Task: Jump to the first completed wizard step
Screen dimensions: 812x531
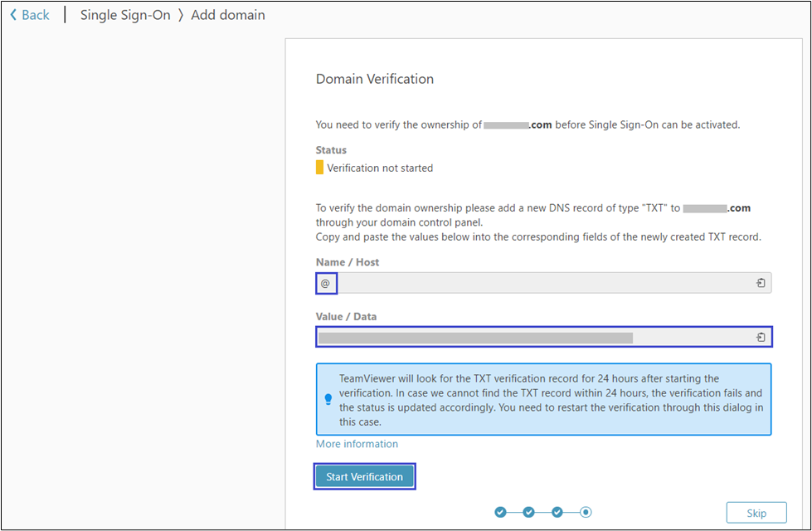Action: tap(500, 512)
